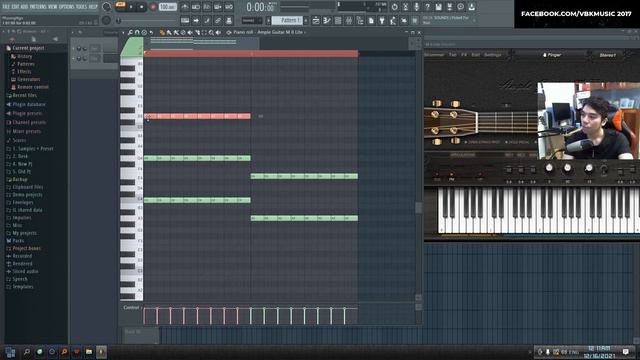Open File Explorer on taskbar

pyautogui.click(x=89, y=352)
